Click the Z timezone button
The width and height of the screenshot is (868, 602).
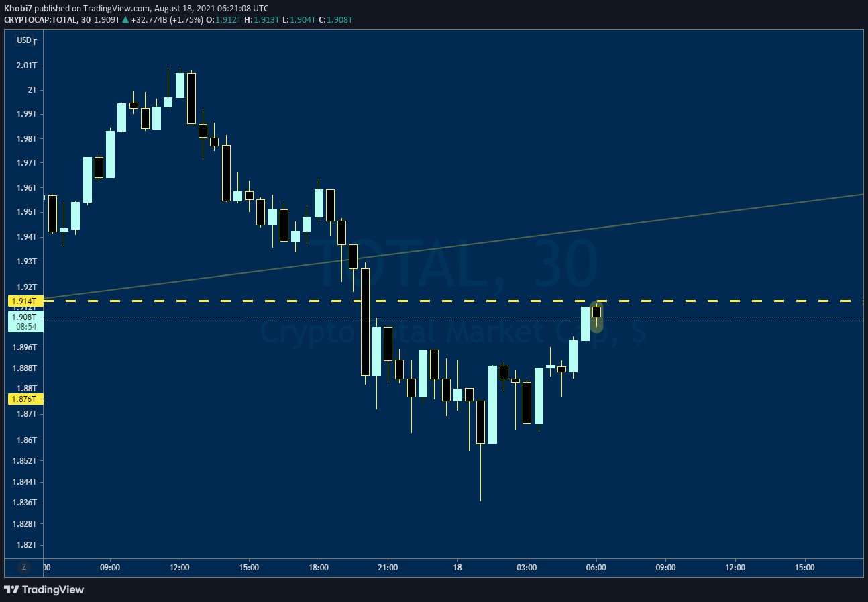[x=24, y=567]
